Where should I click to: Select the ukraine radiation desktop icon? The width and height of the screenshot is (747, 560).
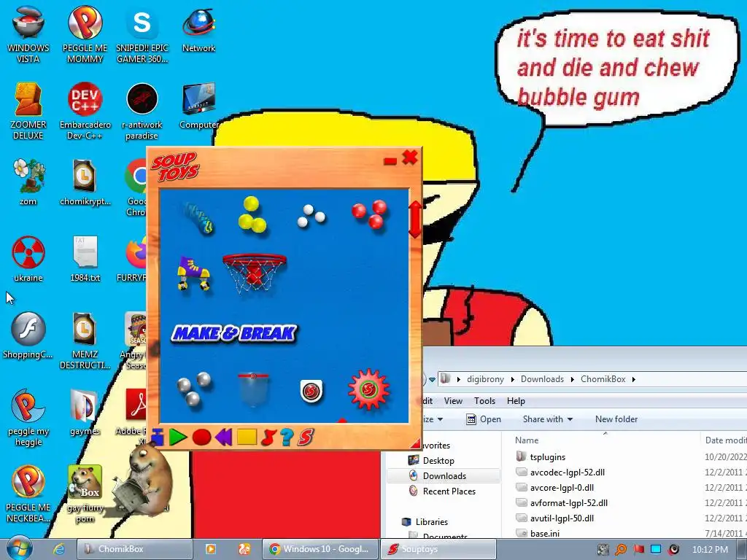pyautogui.click(x=28, y=259)
